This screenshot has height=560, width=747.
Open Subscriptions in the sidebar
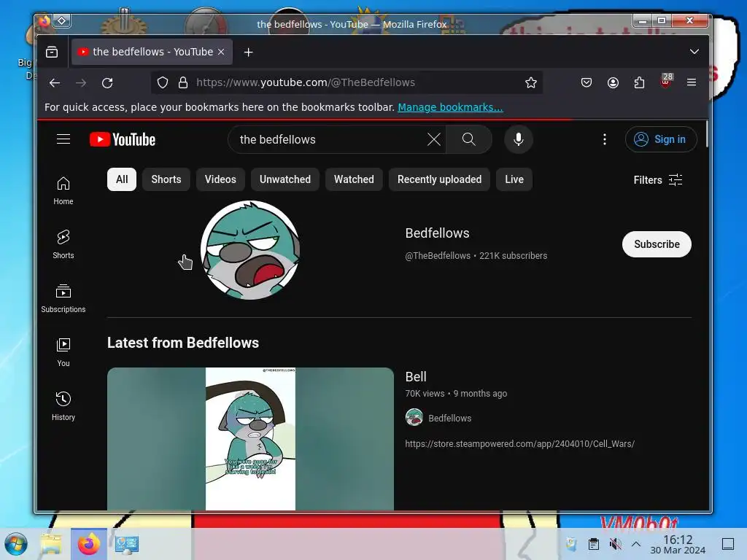point(63,298)
